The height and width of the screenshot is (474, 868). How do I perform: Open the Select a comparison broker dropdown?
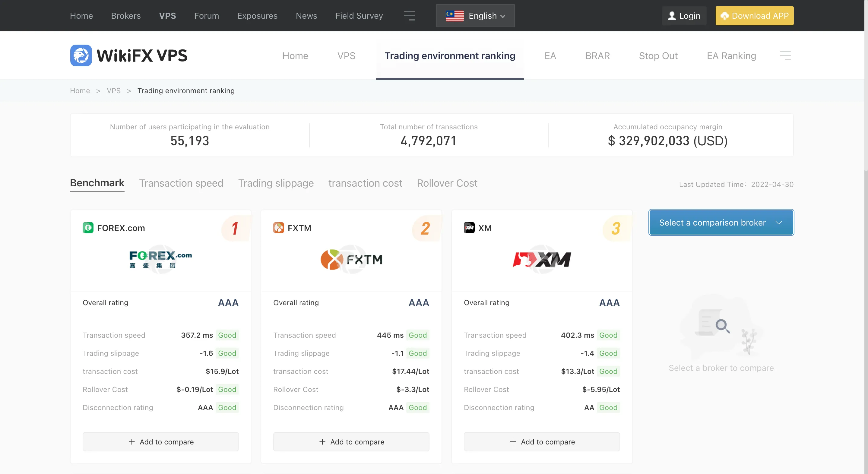point(721,222)
